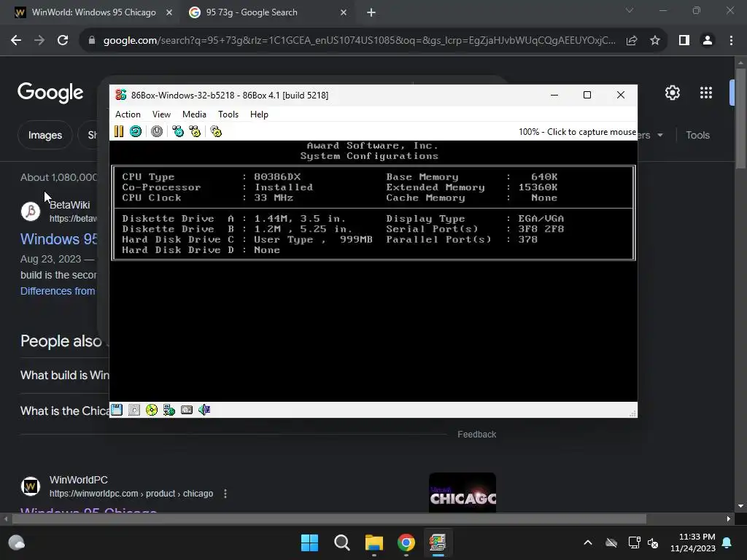Expand the 'What is the Chica...' question
The height and width of the screenshot is (560, 747).
pyautogui.click(x=65, y=411)
